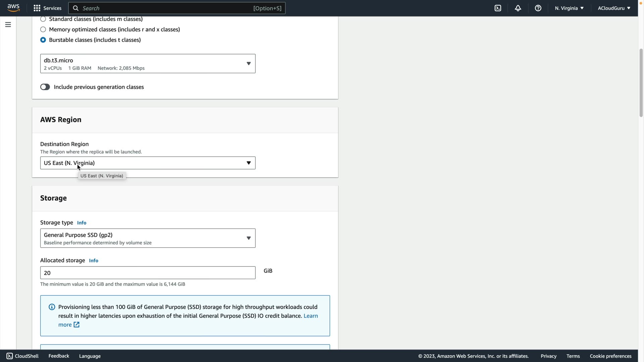Viewport: 644px width, 362px height.
Task: Open CloudShell from top navigation icon
Action: (x=498, y=8)
